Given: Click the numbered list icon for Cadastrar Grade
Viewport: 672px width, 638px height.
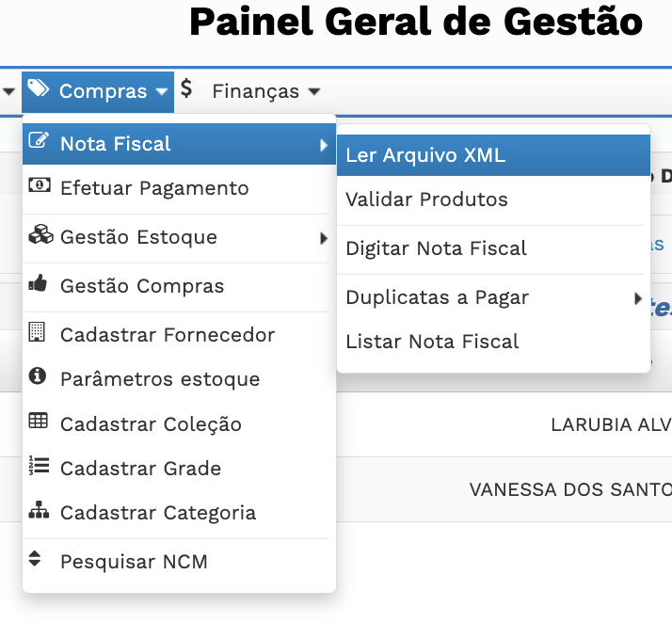Looking at the screenshot, I should [x=39, y=466].
